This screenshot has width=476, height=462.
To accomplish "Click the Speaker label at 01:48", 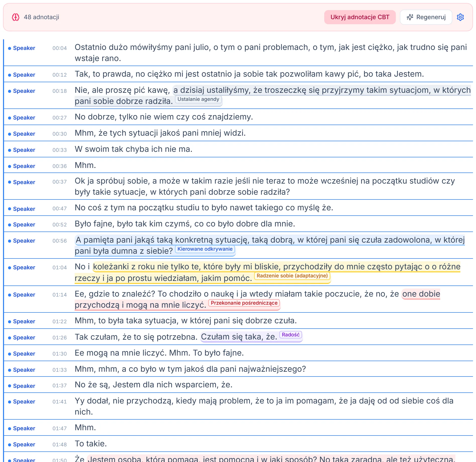I will 24,444.
